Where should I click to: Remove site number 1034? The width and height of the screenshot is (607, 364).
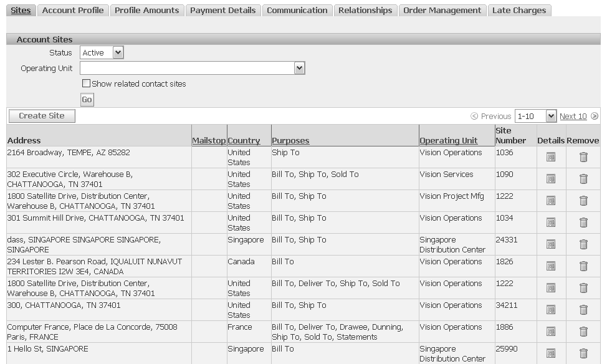pos(583,223)
